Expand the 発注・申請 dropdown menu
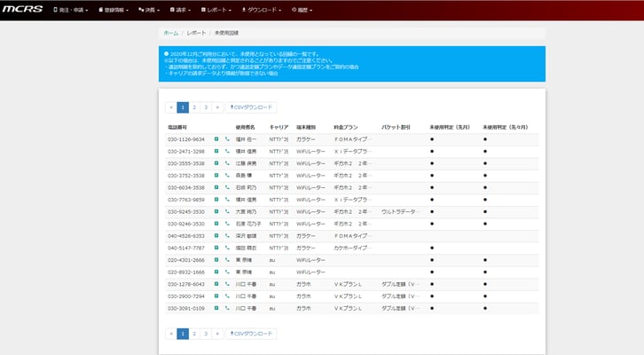Viewport: 644px width, 355px height. pyautogui.click(x=75, y=11)
